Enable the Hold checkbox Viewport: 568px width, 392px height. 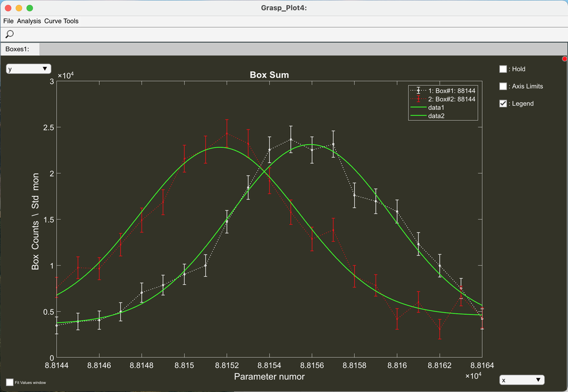[503, 69]
